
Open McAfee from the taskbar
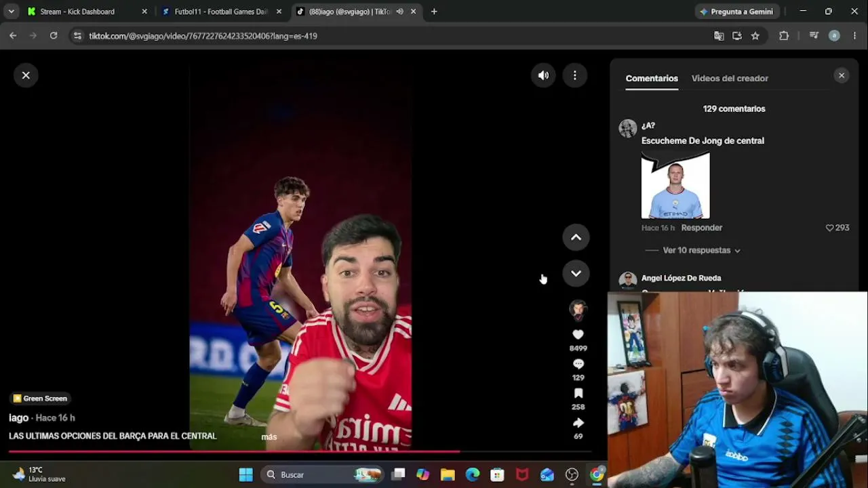tap(522, 474)
